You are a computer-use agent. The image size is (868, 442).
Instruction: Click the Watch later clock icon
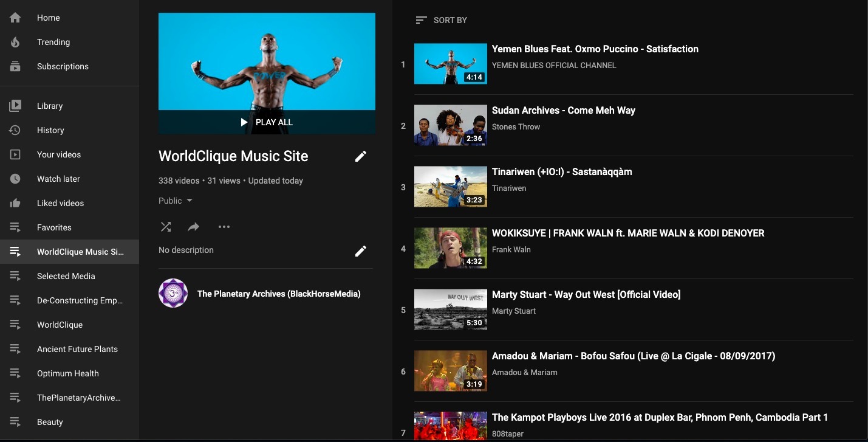click(x=15, y=179)
